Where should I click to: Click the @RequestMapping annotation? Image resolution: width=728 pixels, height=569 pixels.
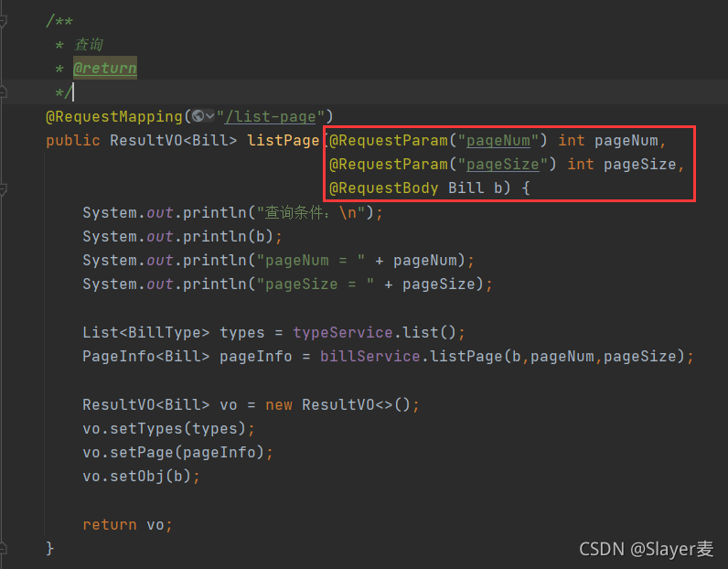(114, 116)
